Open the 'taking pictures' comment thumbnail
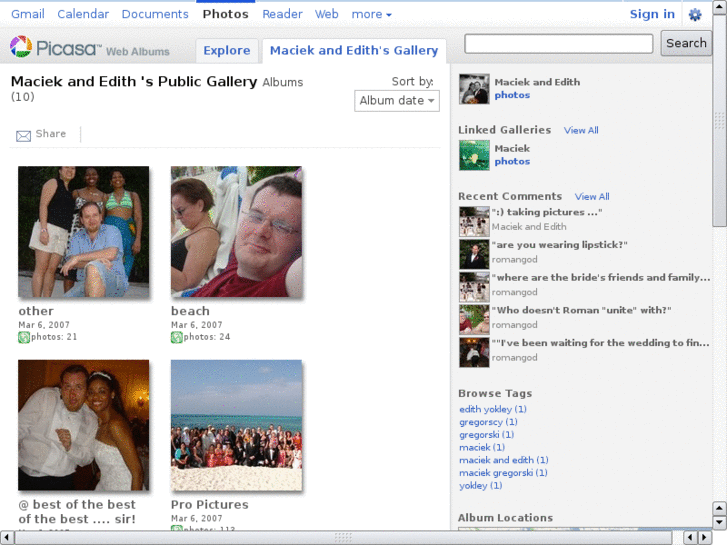Screen dimensions: 727x545 474,221
